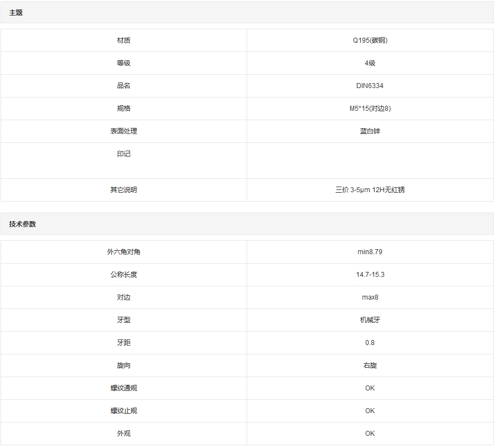Click the Q195(碳钢) material value
The height and width of the screenshot is (448, 496).
pos(370,40)
